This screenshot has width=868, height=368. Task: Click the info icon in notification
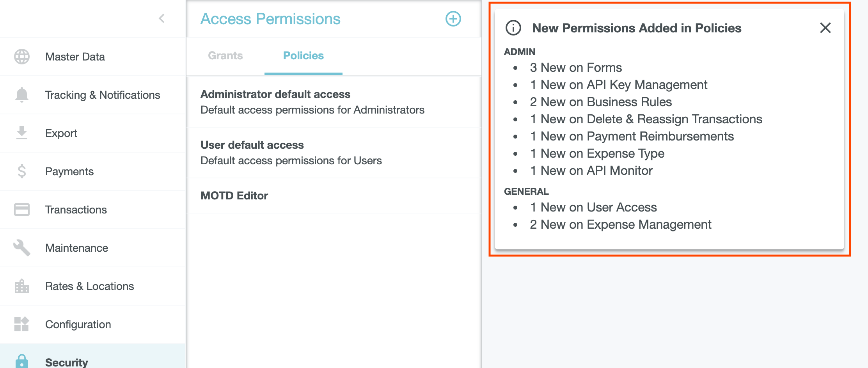tap(513, 28)
